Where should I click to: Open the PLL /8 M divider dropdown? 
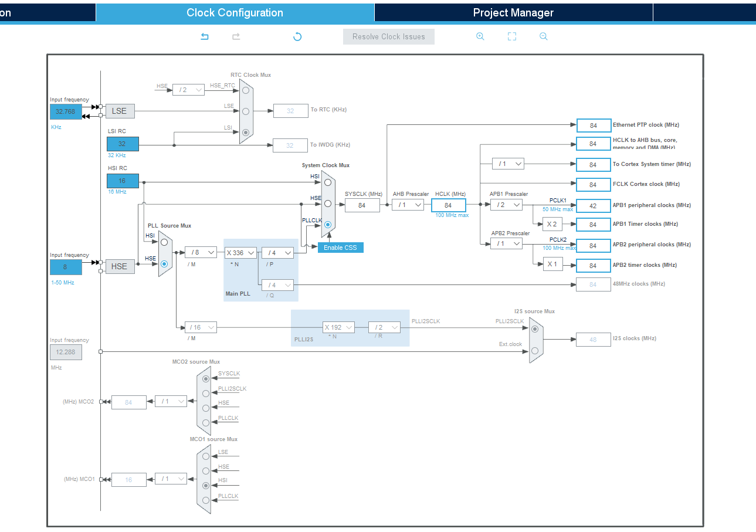pos(201,252)
